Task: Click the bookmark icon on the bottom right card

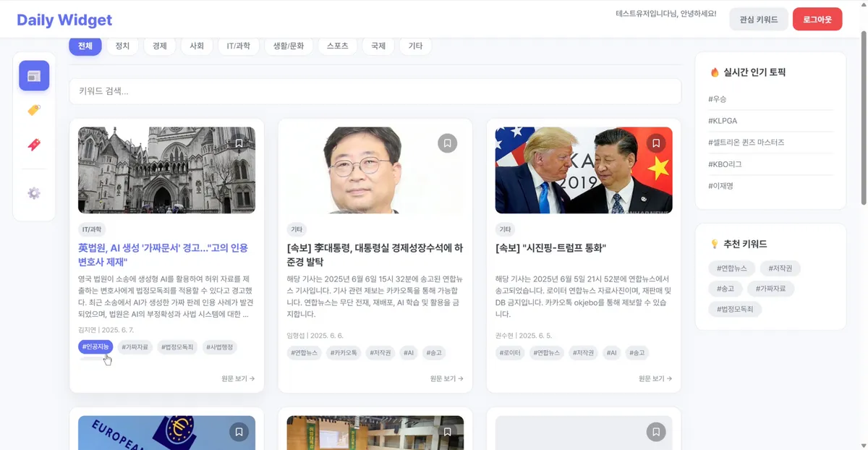Action: [x=655, y=432]
